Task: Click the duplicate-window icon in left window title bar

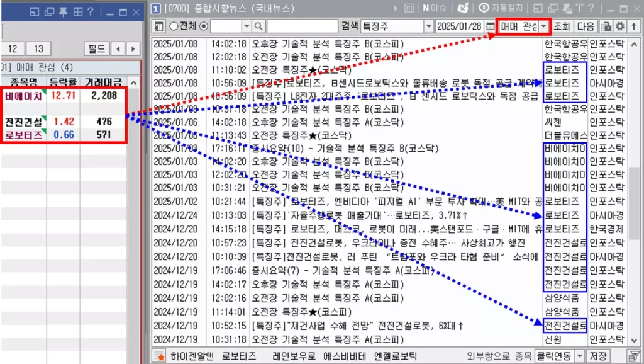Action: coord(49,12)
